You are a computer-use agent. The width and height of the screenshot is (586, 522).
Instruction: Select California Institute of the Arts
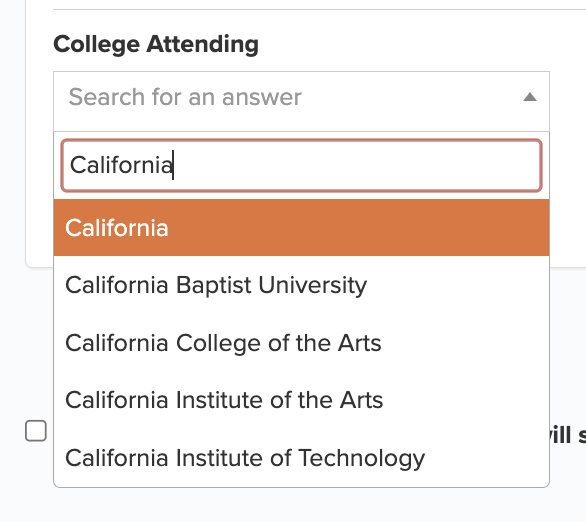(301, 400)
